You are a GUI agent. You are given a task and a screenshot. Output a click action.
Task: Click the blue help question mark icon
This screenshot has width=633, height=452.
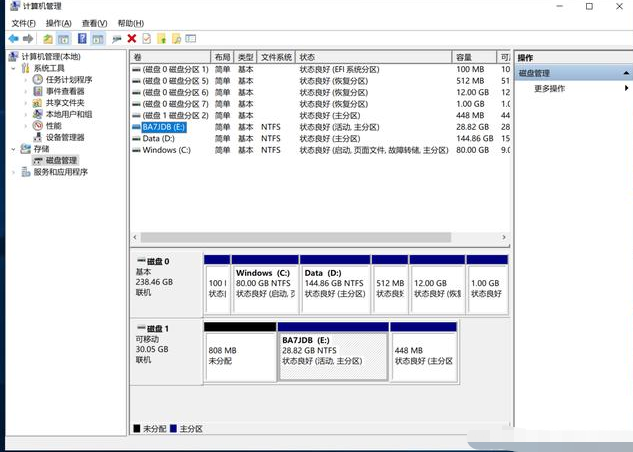coord(81,39)
